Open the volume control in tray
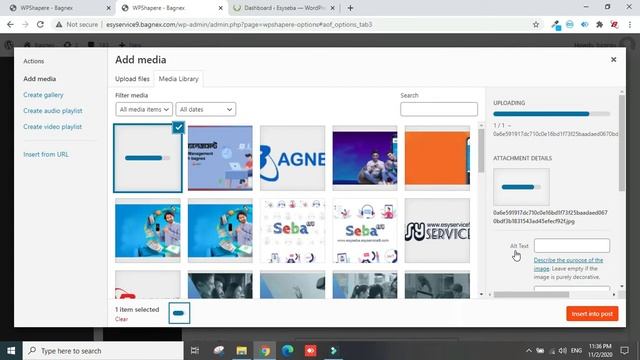 [563, 351]
